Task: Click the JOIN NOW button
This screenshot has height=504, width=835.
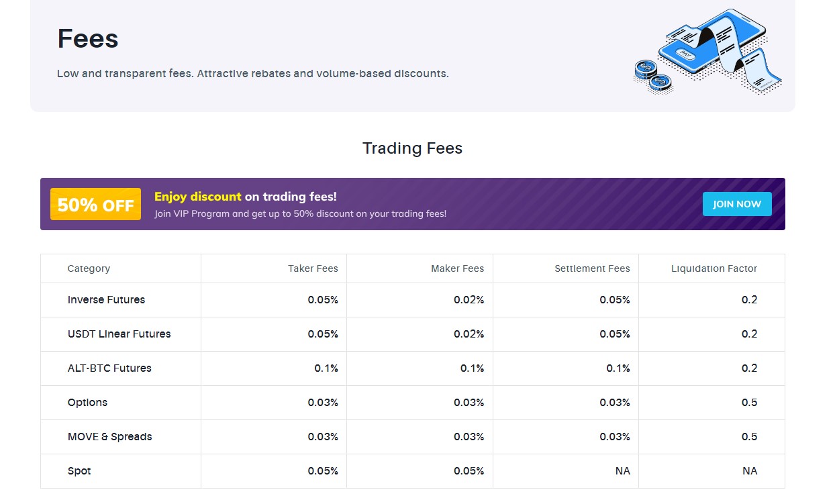Action: [737, 204]
